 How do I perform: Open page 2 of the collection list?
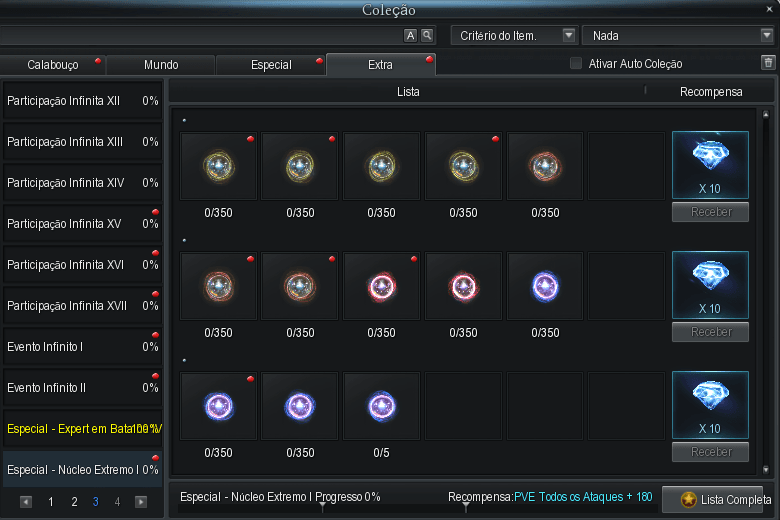coord(74,502)
